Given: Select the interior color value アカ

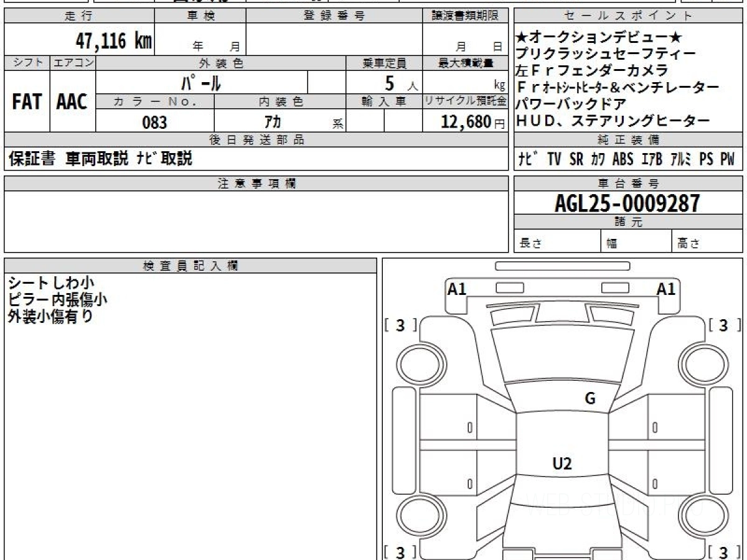Looking at the screenshot, I should click(x=273, y=122).
